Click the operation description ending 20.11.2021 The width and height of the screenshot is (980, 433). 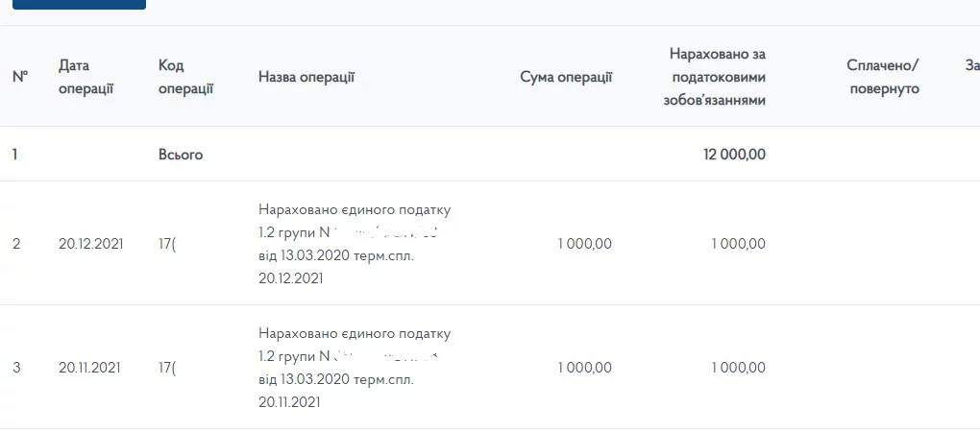354,368
